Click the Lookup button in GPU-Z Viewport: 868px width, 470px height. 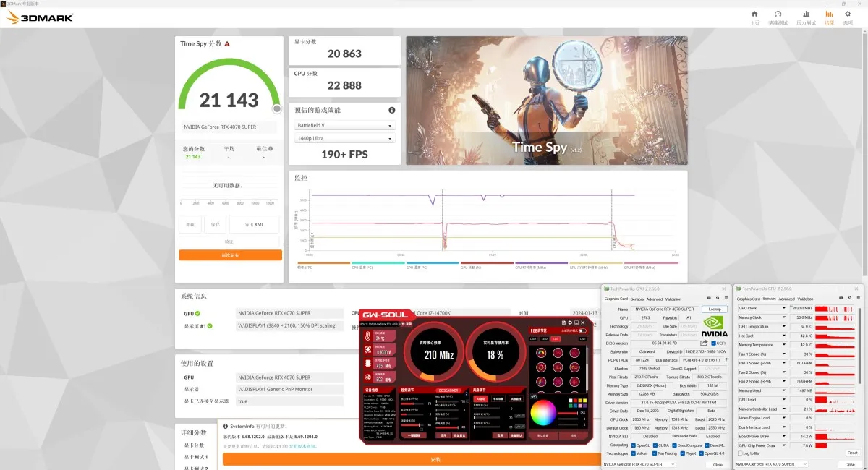(715, 309)
